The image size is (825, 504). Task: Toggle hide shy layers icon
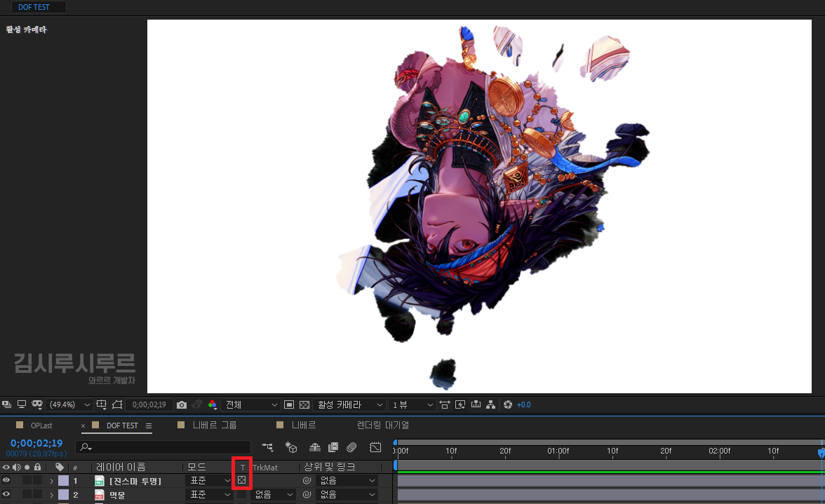[314, 447]
